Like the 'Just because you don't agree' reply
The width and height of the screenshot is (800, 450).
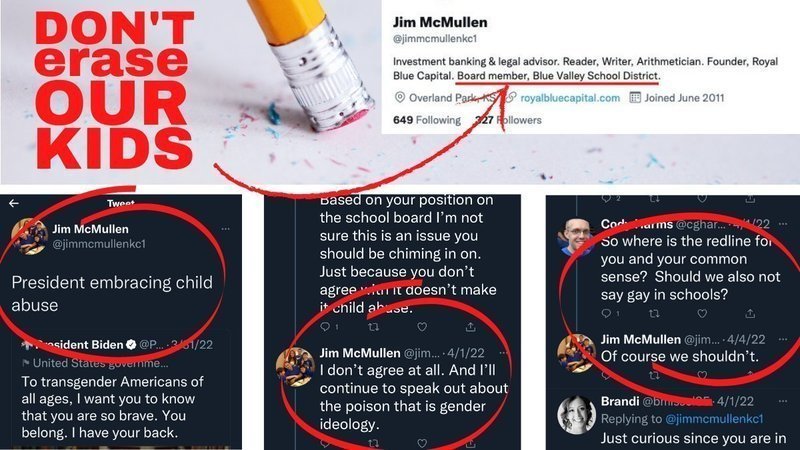(x=422, y=327)
